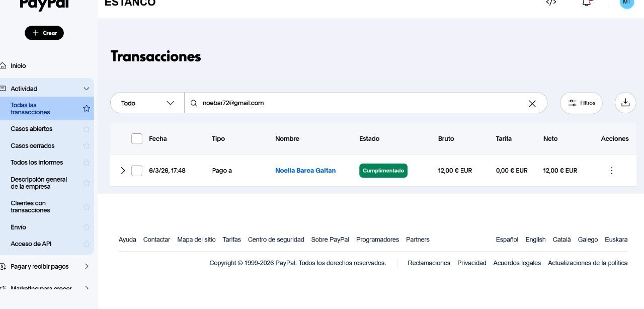Open the notifications bell
Viewport: 644px width, 309px height.
point(586,3)
